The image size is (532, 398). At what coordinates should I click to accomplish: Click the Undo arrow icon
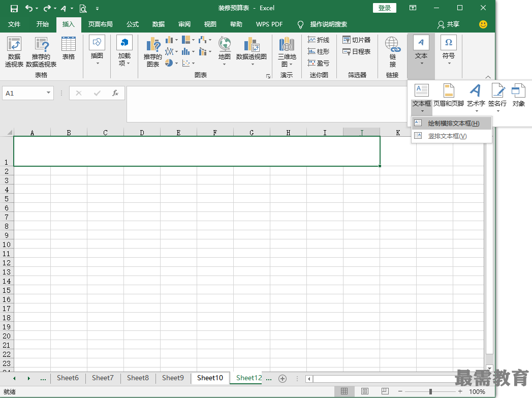point(29,9)
